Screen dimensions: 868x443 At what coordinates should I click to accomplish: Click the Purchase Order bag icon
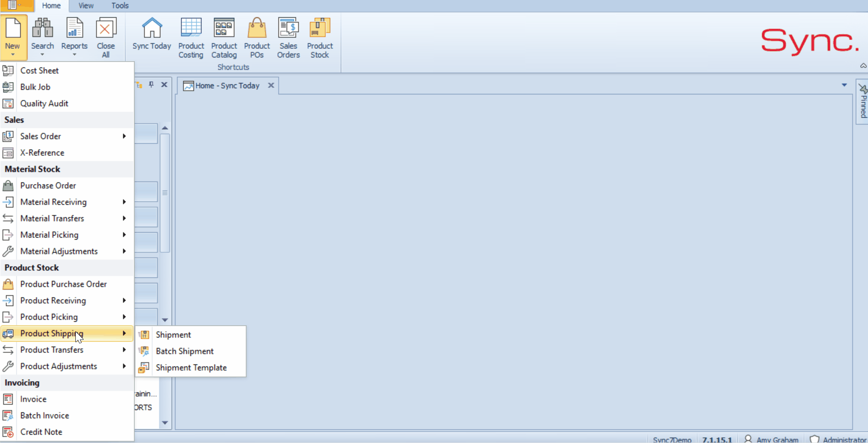8,186
